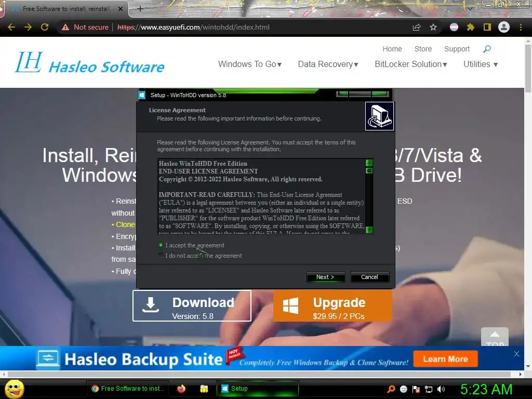Click the license text scrollbar up arrow
Image resolution: width=532 pixels, height=399 pixels.
(369, 163)
